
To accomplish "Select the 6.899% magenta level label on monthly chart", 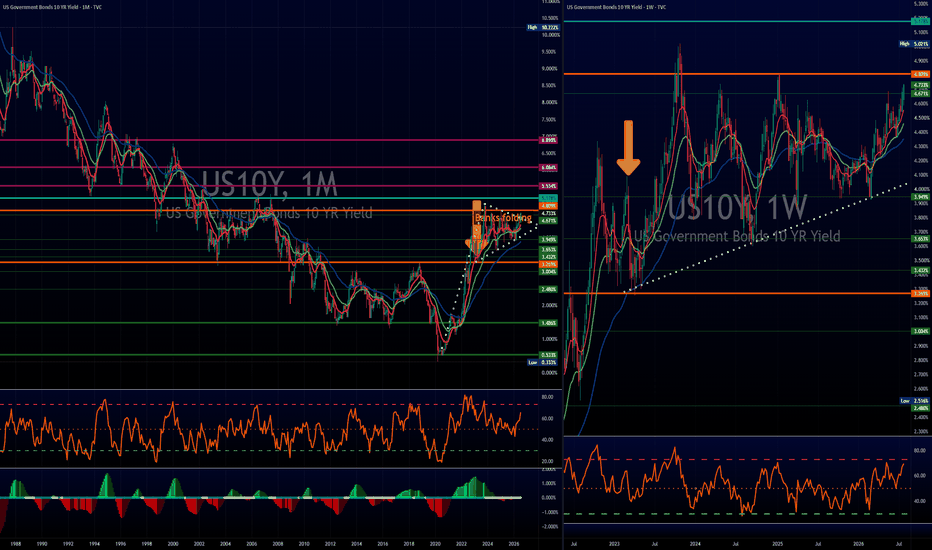I will 548,140.
